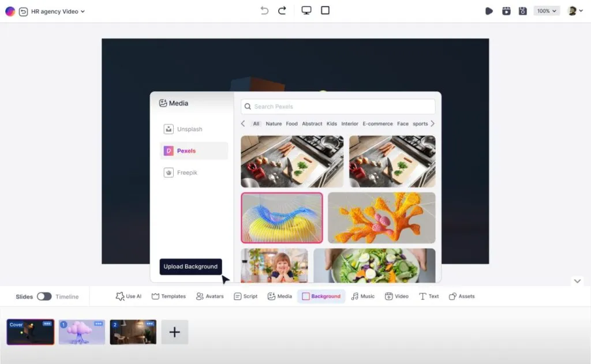Click the preview play icon in top bar
The image size is (591, 364).
click(489, 11)
